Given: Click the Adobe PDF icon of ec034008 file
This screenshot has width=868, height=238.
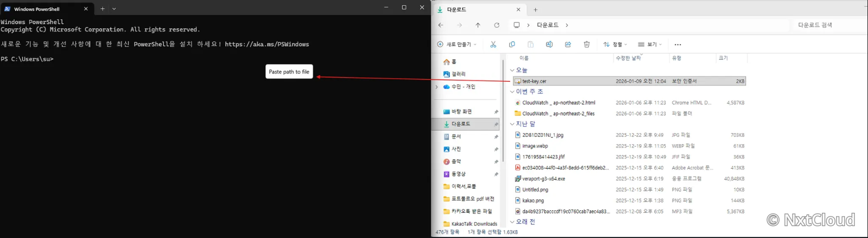Looking at the screenshot, I should [518, 168].
